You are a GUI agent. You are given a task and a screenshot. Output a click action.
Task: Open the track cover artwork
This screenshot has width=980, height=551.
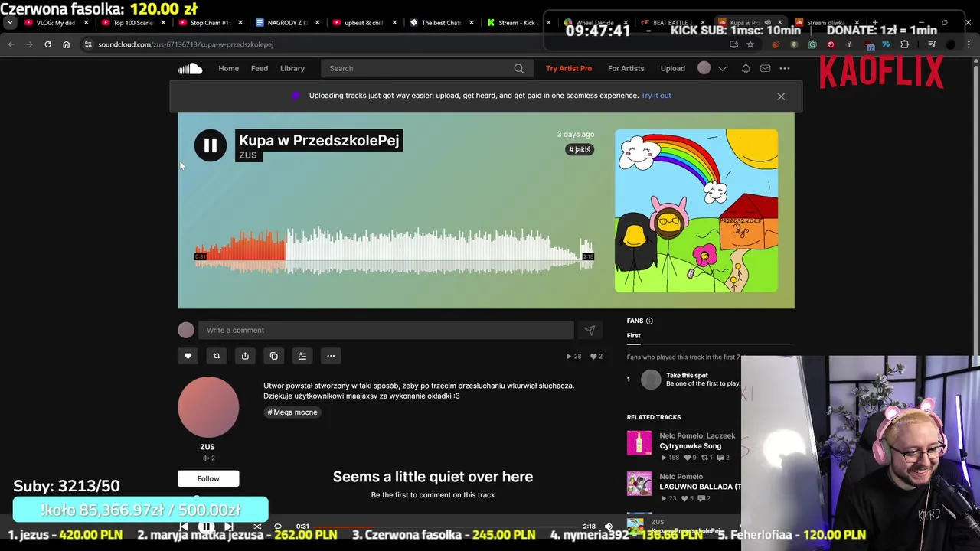tap(696, 210)
